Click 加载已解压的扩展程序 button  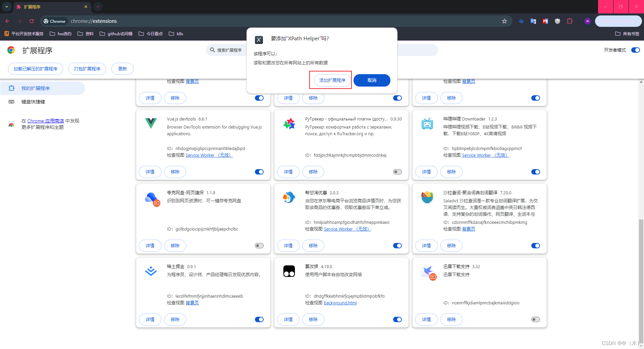coord(36,69)
